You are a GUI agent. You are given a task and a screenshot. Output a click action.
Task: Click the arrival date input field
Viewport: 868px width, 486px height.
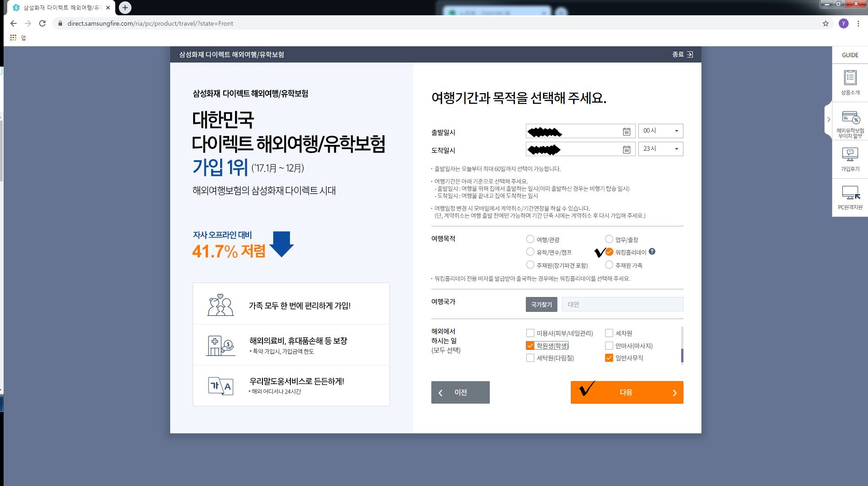[580, 149]
